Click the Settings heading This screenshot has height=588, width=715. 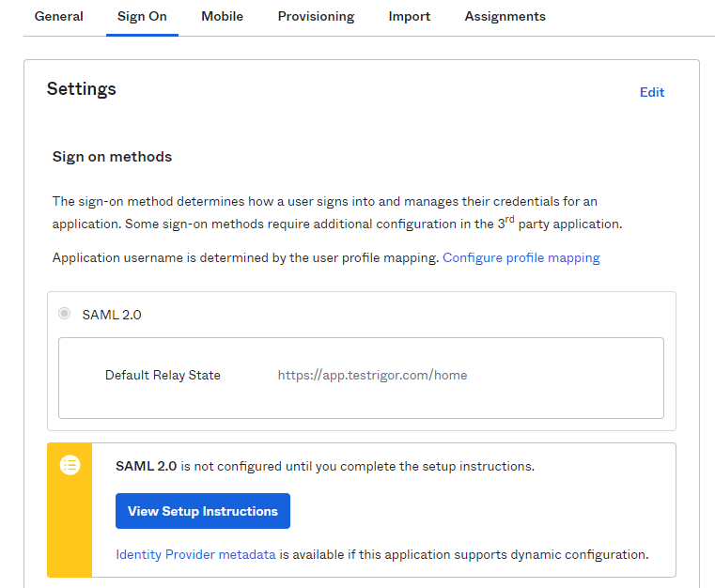point(82,89)
